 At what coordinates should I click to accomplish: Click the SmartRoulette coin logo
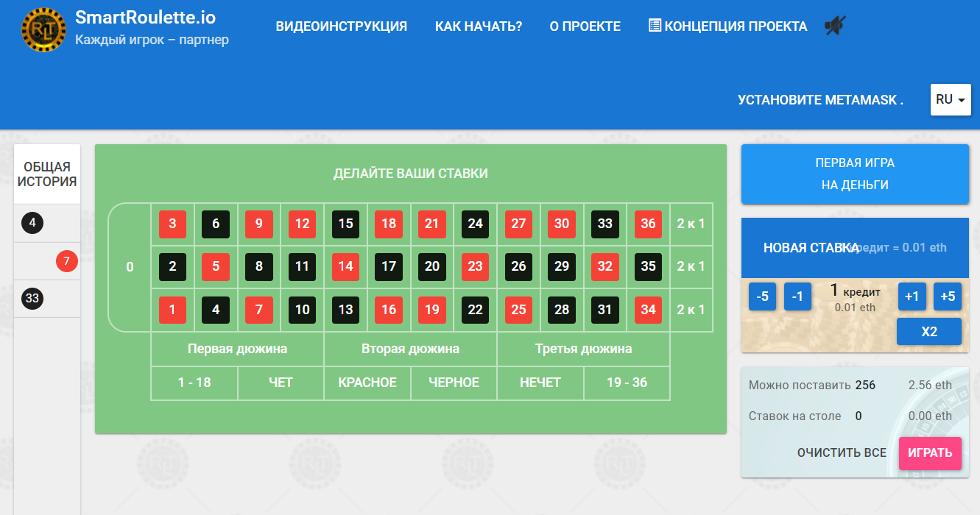[43, 29]
